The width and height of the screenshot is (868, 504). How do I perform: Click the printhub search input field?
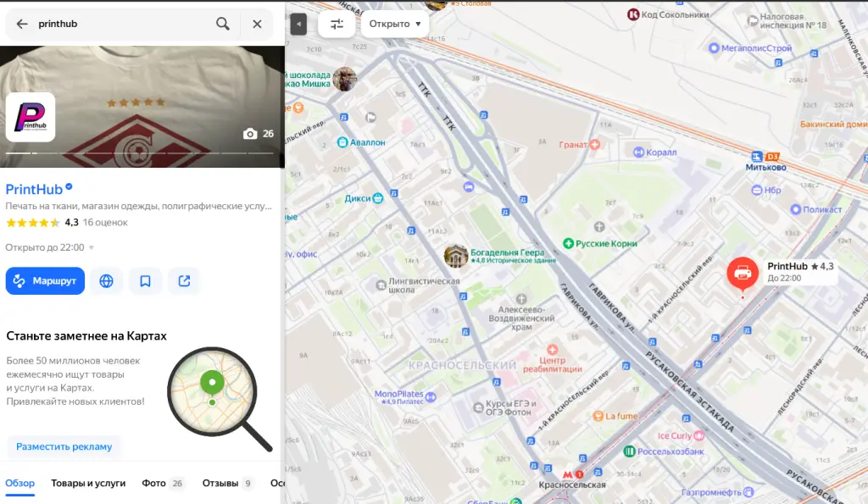pyautogui.click(x=122, y=24)
